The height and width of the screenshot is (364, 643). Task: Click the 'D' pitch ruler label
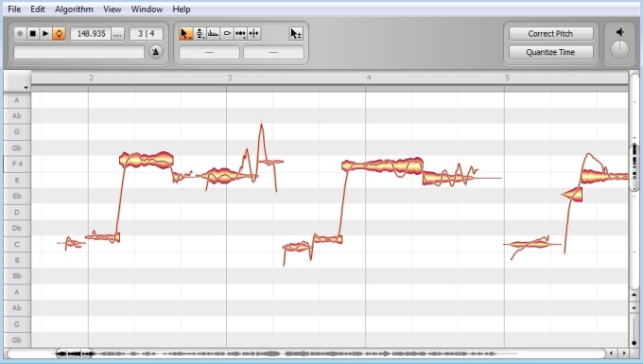(17, 213)
